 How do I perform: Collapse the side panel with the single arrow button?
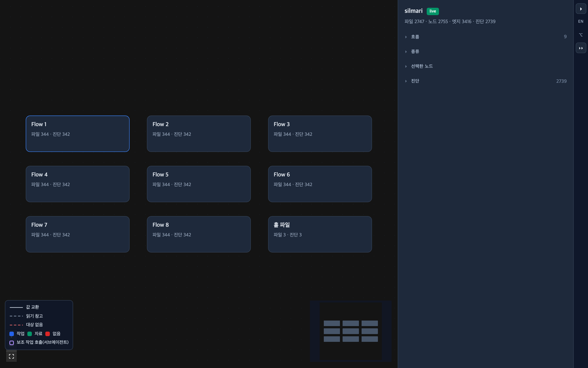[581, 9]
